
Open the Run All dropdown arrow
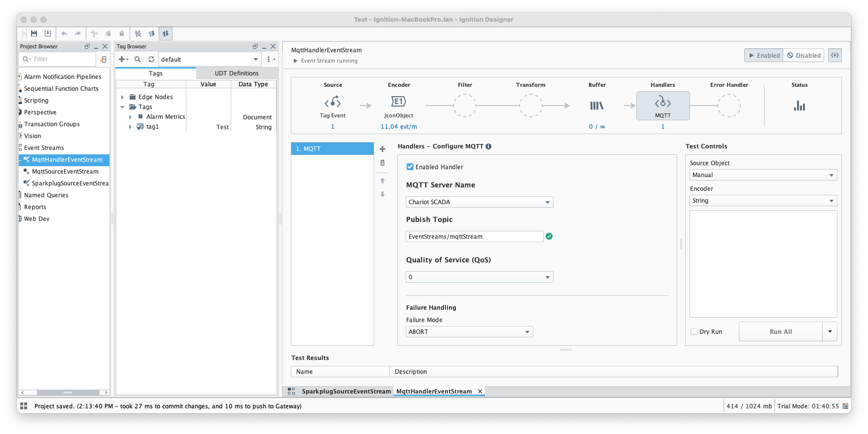click(830, 331)
